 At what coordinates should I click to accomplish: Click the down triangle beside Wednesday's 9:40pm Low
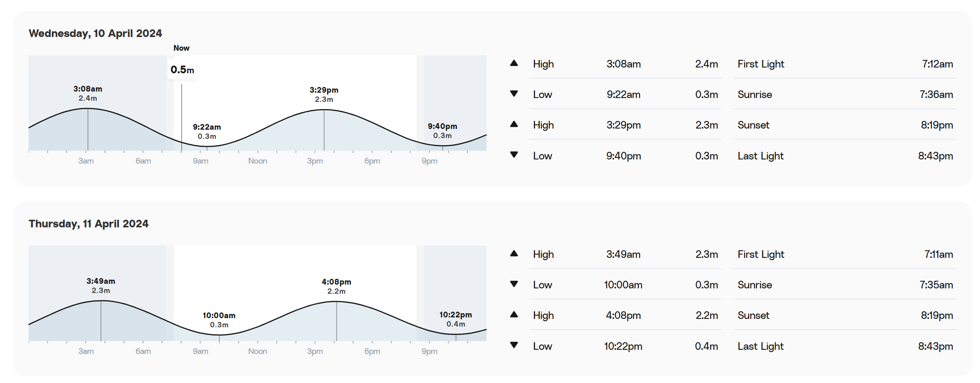pos(514,155)
